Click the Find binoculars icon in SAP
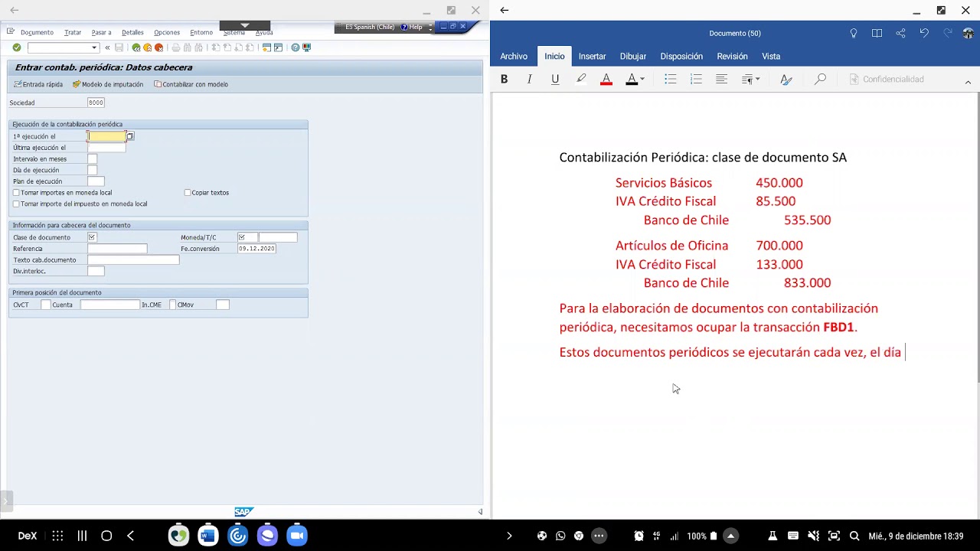Image resolution: width=980 pixels, height=551 pixels. click(188, 47)
